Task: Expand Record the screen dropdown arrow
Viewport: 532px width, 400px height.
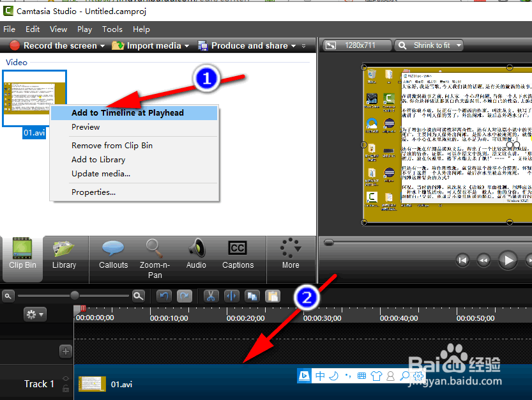Action: (x=102, y=46)
